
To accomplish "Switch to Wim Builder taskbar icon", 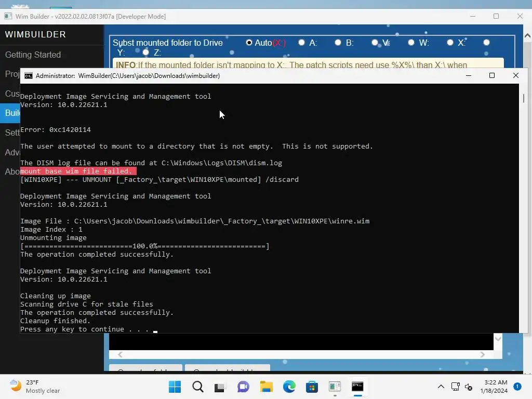I will 335,387.
